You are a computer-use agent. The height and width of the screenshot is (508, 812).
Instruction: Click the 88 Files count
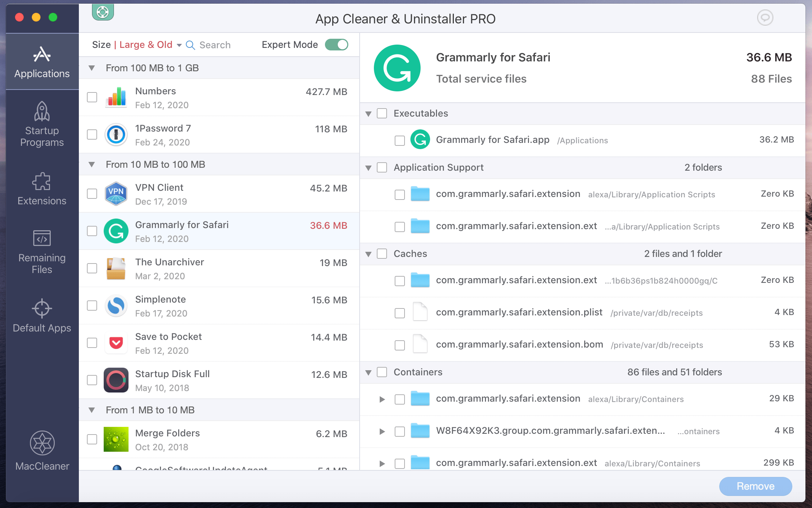771,79
